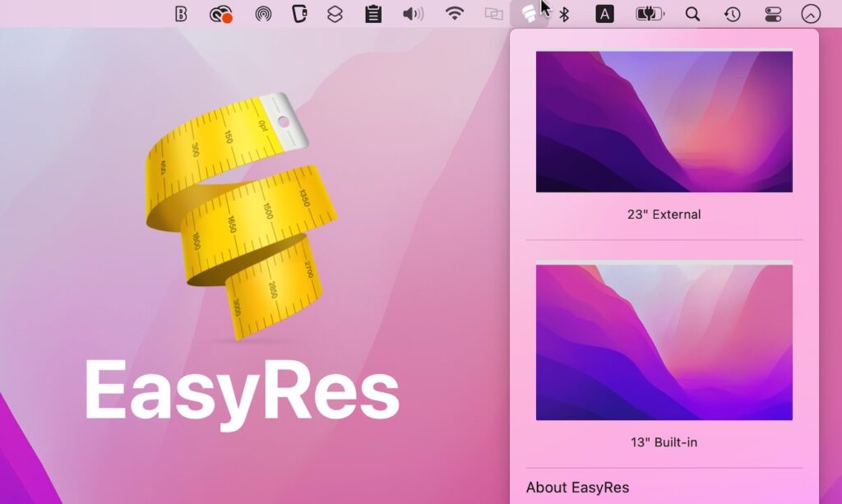
Task: Click the battery status icon
Action: [649, 13]
